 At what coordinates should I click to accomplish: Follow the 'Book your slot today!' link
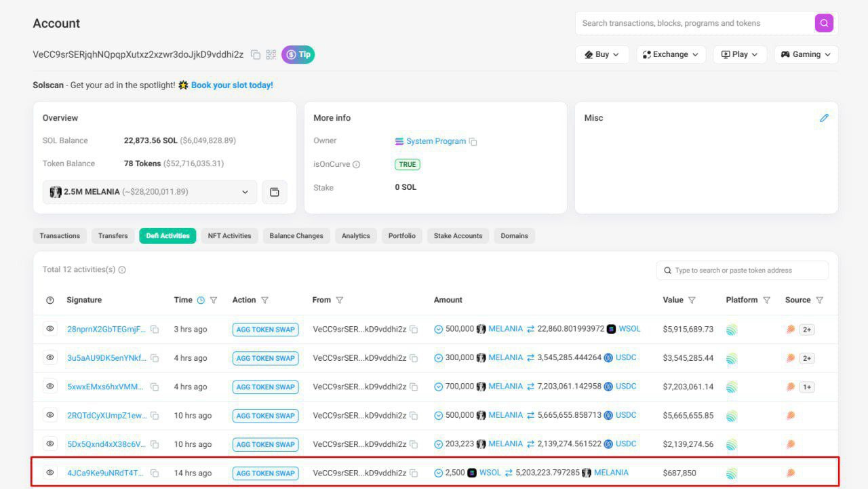click(232, 85)
